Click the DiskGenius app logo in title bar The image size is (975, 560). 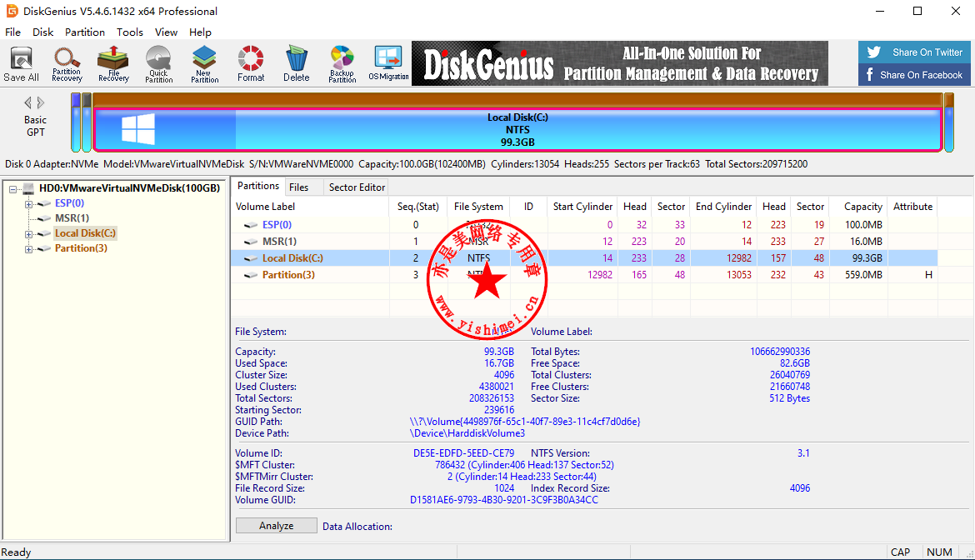click(x=12, y=11)
